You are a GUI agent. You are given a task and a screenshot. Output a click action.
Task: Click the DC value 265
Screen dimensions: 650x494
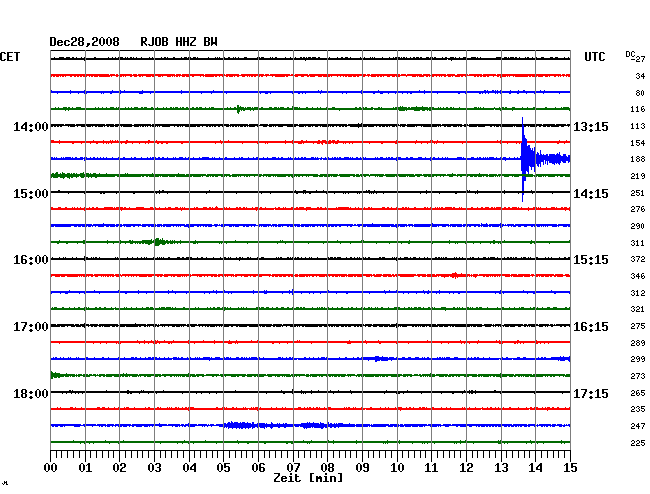(638, 393)
